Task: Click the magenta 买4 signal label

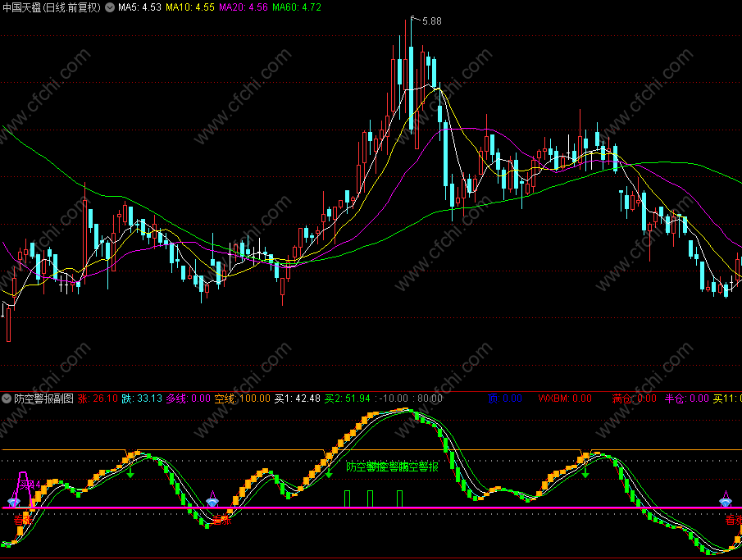Action: (30, 485)
